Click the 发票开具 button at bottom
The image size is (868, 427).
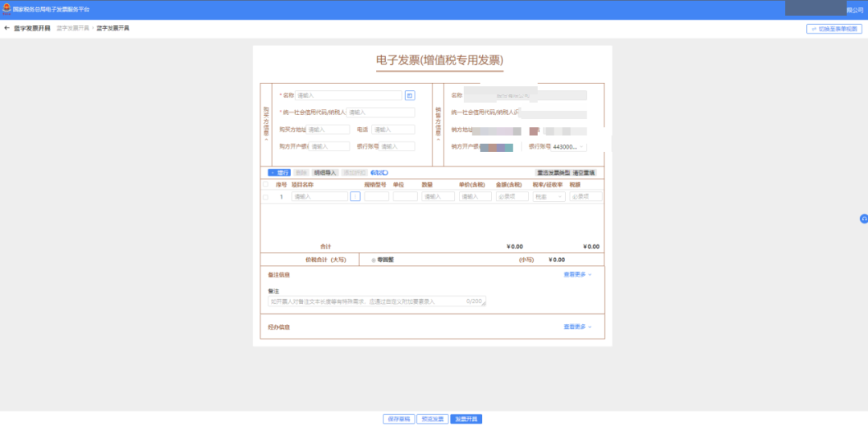(465, 419)
